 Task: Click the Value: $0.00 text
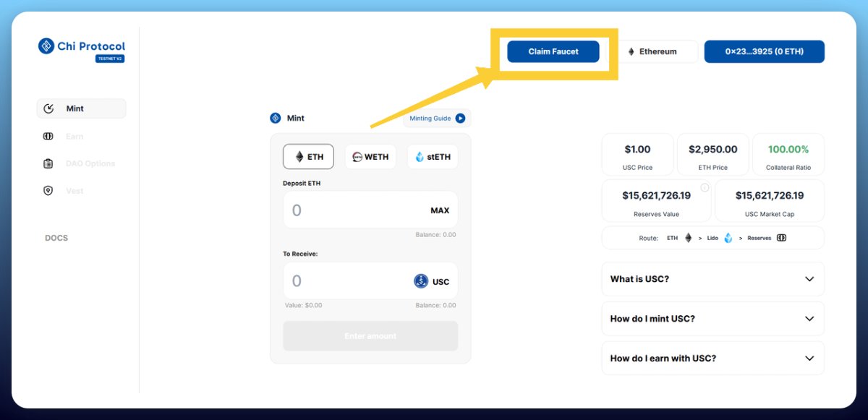(x=302, y=306)
